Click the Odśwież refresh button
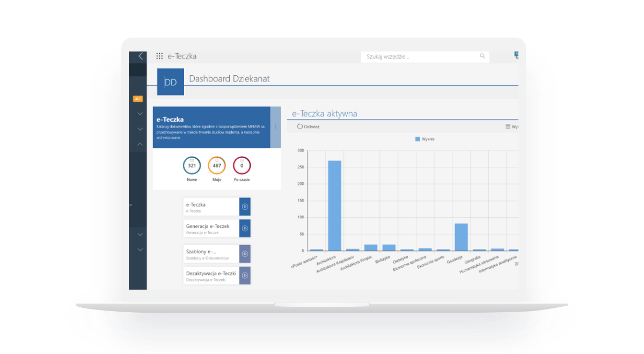The image size is (644, 354). [308, 127]
